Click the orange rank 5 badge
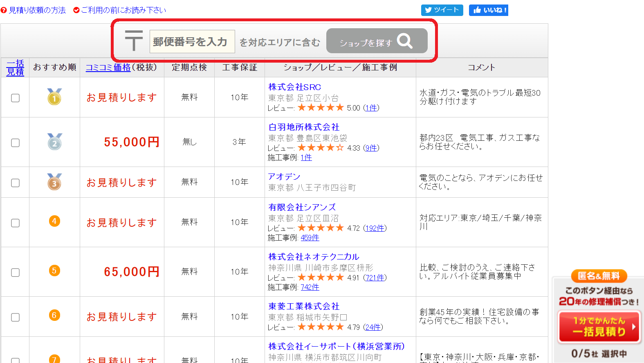 tap(54, 271)
